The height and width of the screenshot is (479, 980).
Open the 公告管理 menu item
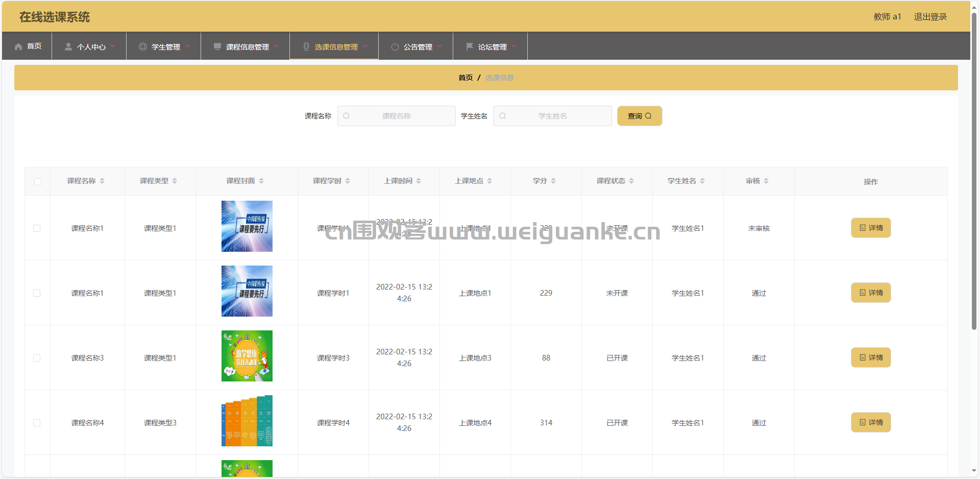click(x=418, y=46)
